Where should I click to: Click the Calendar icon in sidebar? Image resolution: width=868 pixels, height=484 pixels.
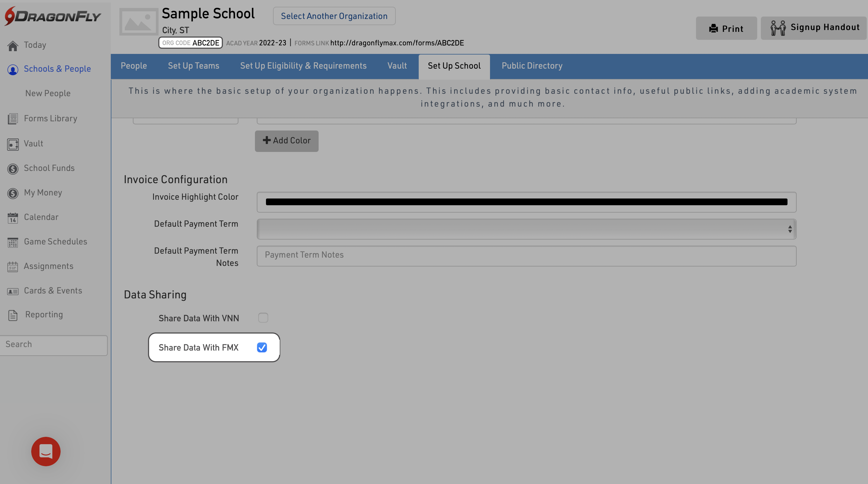tap(13, 218)
